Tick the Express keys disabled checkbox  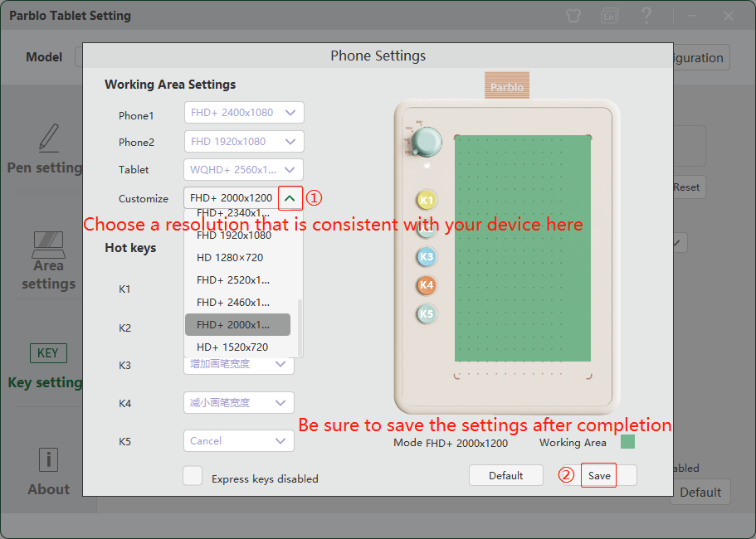click(x=193, y=476)
